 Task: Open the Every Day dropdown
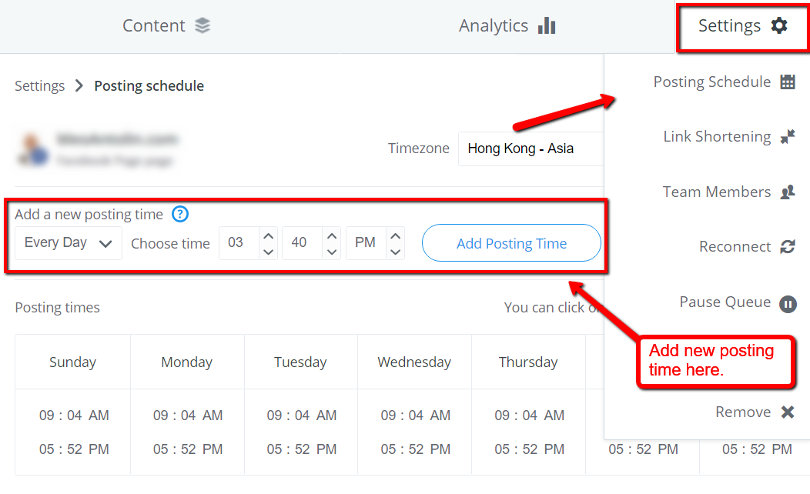pos(68,243)
